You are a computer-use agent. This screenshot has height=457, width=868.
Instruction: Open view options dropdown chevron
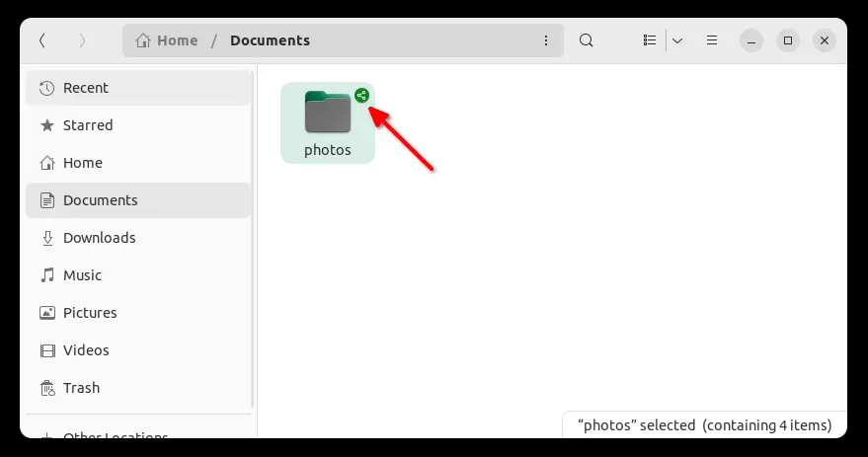677,40
